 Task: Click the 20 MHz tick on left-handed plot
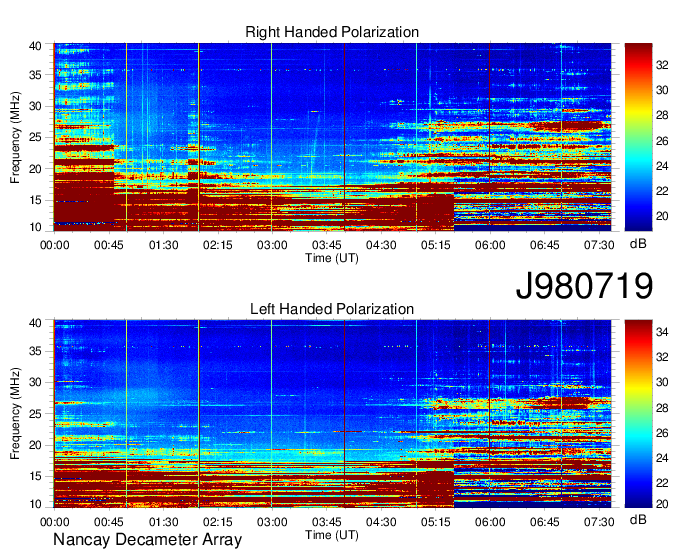(35, 445)
